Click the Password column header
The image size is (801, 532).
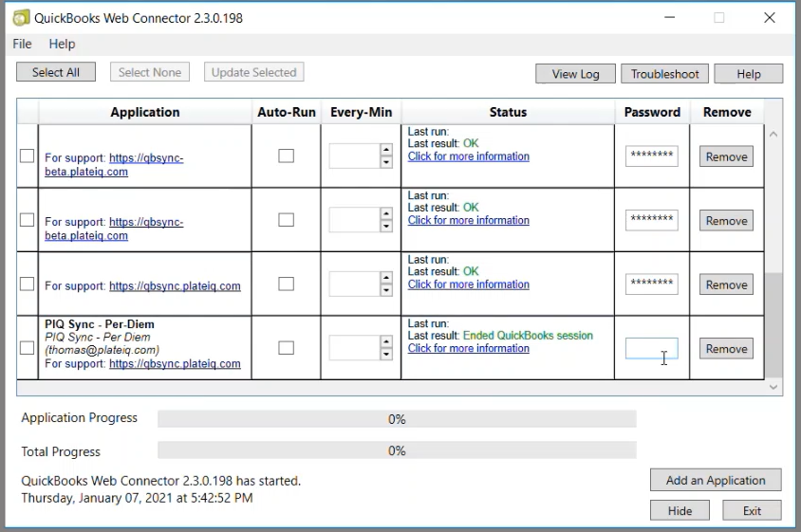[652, 112]
